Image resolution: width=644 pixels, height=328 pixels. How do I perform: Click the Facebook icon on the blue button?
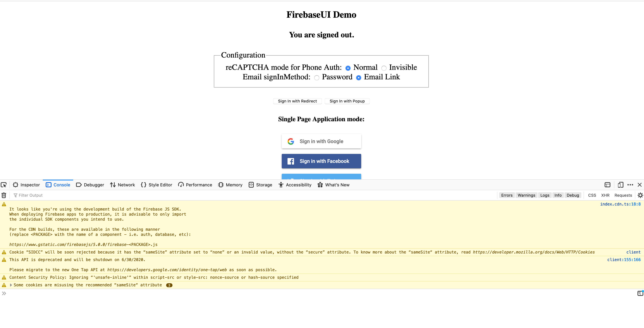pyautogui.click(x=291, y=161)
